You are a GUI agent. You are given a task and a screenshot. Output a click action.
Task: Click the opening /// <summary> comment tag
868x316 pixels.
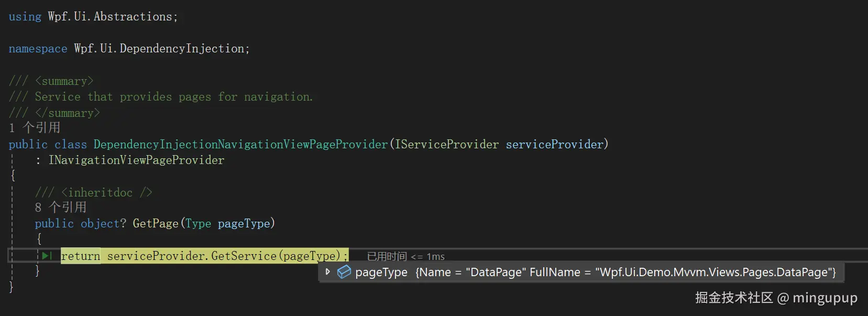(51, 81)
